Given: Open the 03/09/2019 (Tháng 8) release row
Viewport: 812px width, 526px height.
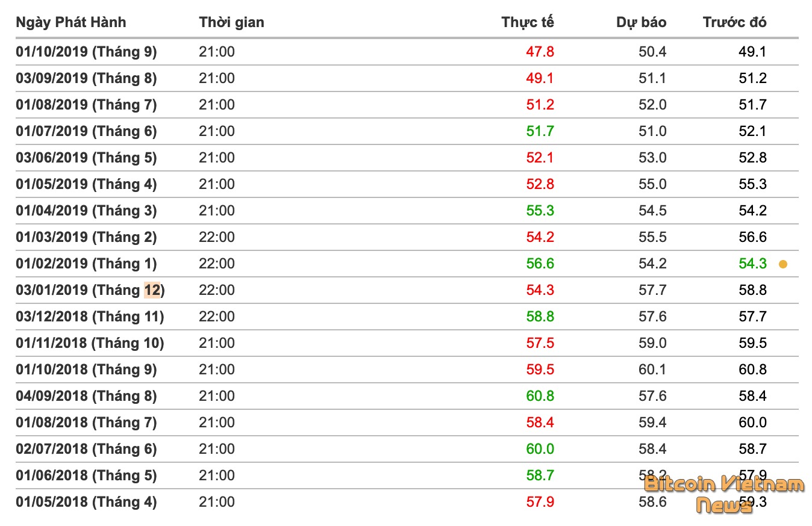Looking at the screenshot, I should pyautogui.click(x=86, y=78).
